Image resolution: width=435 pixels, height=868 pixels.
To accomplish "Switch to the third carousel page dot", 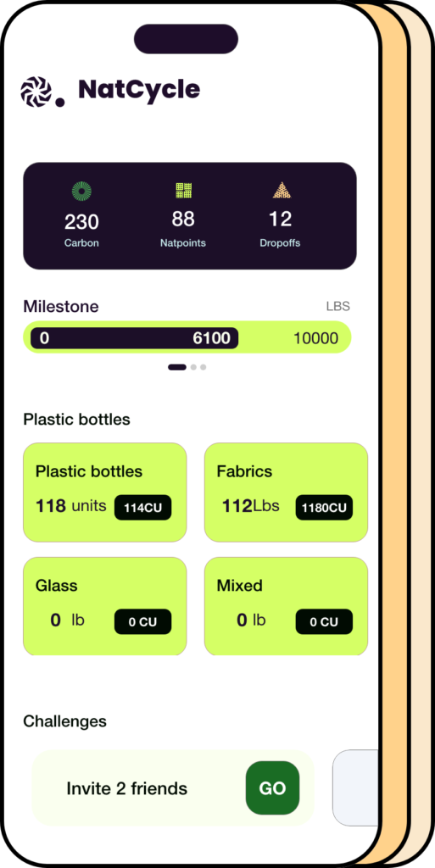I will click(204, 367).
